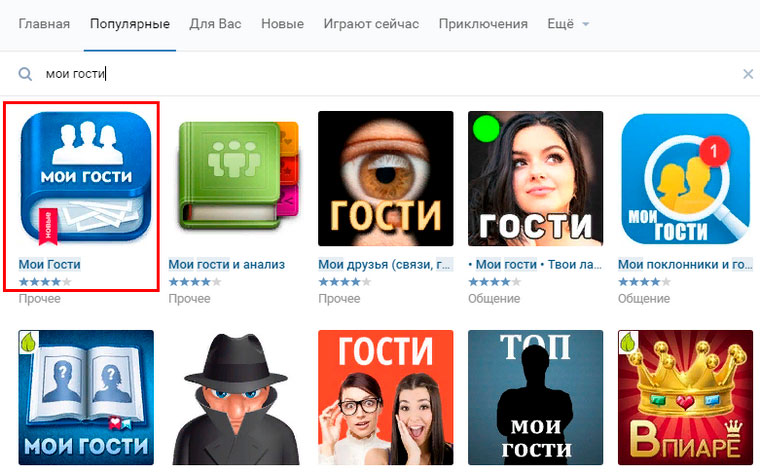The height and width of the screenshot is (474, 760).
Task: Select the Играют сейчас tab
Action: (371, 24)
